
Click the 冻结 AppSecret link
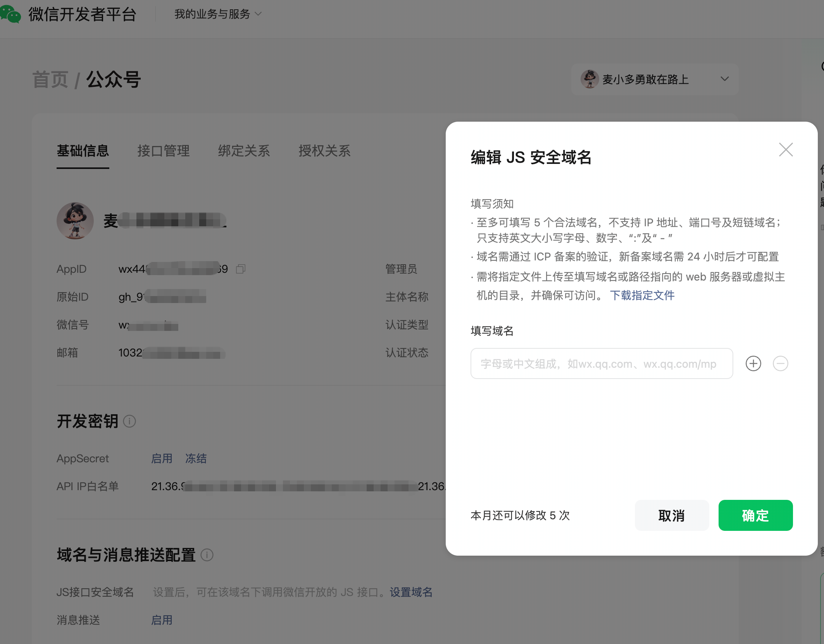[x=196, y=458]
